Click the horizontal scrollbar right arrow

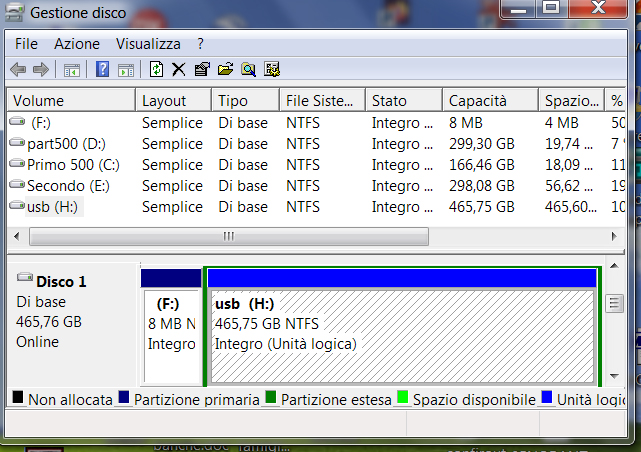614,236
